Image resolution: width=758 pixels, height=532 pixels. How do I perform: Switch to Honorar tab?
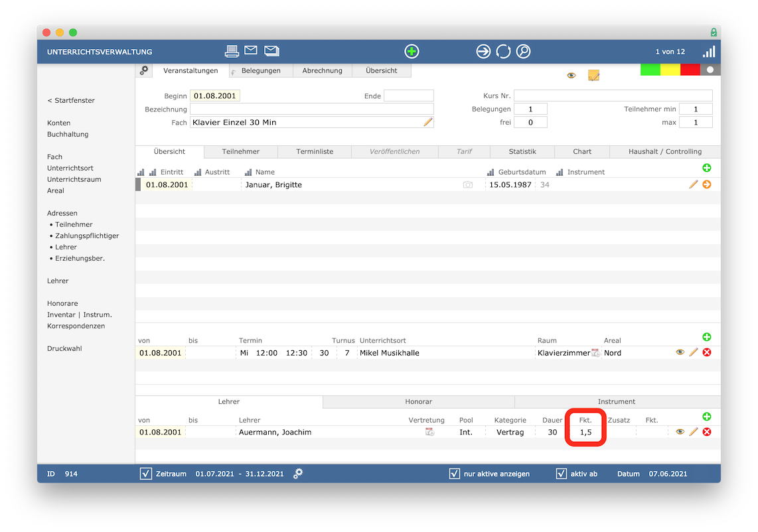coord(419,402)
